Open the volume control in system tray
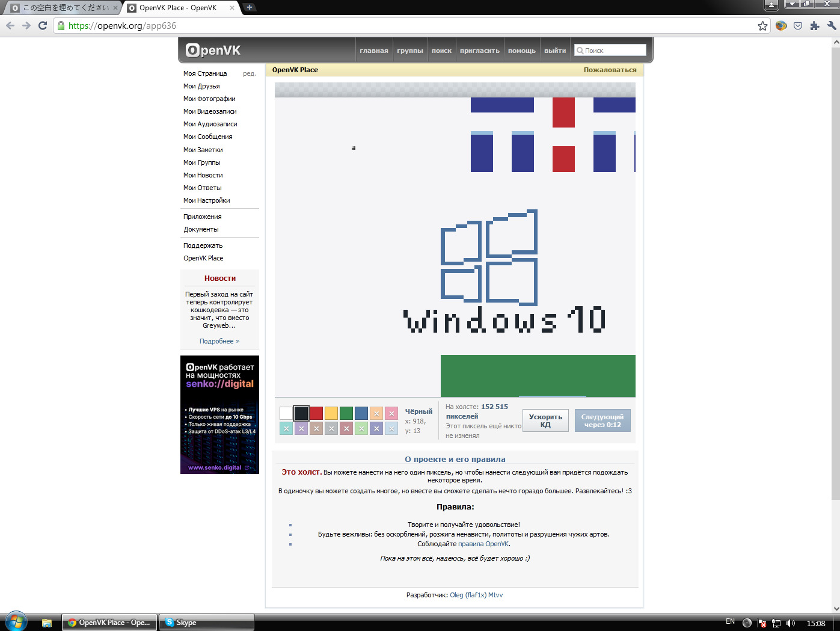This screenshot has width=840, height=631. 790,623
